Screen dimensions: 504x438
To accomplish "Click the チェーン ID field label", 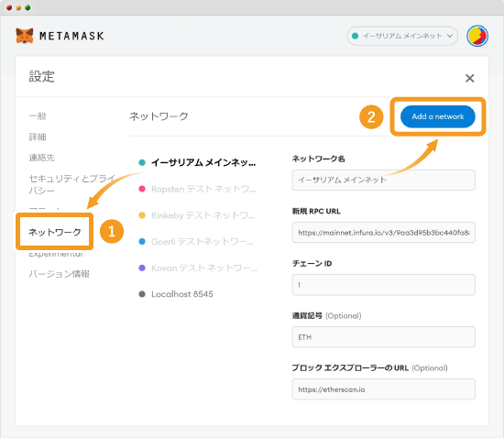I will pos(312,264).
